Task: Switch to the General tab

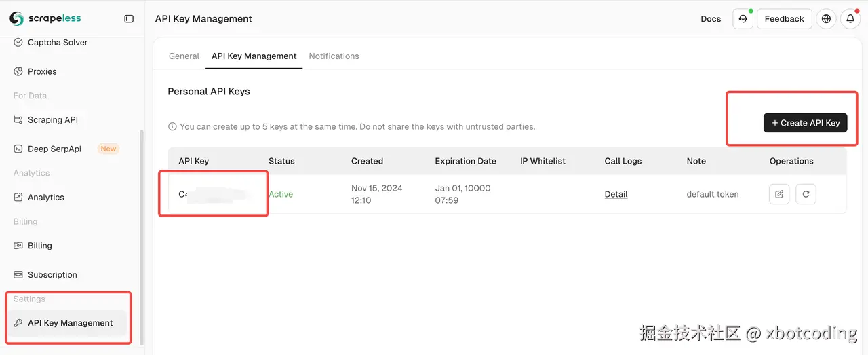Action: [184, 56]
